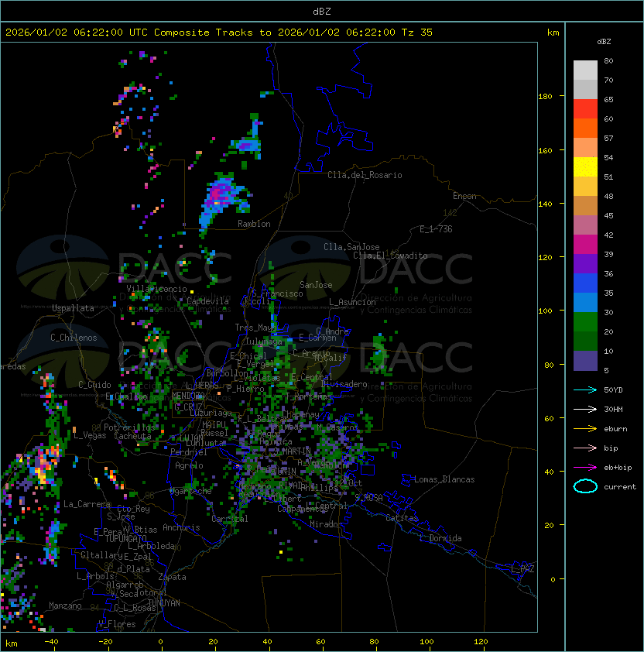Pick the gray 65-70 dBZ swatch
Viewport: 644px width, 652px height.
click(585, 89)
